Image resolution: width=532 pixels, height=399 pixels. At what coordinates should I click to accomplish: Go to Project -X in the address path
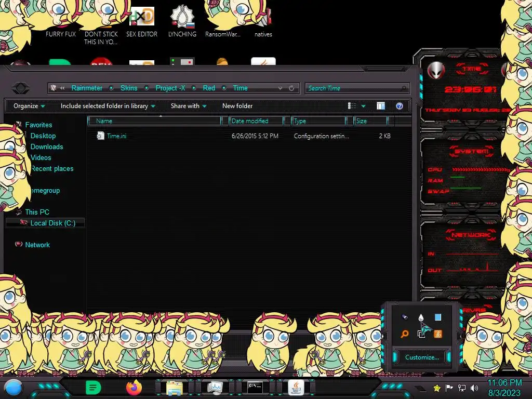(170, 88)
